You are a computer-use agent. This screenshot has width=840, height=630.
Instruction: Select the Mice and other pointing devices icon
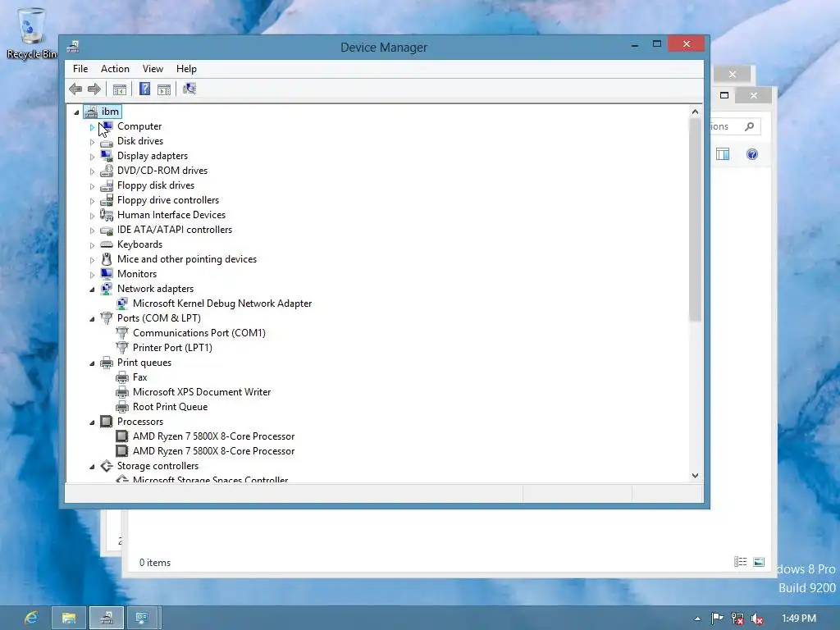click(x=107, y=259)
